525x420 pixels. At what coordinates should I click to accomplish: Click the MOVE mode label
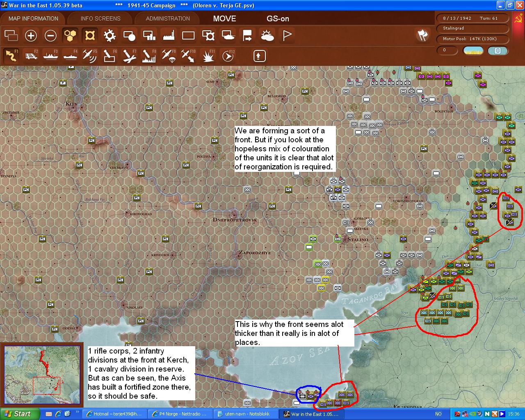225,18
